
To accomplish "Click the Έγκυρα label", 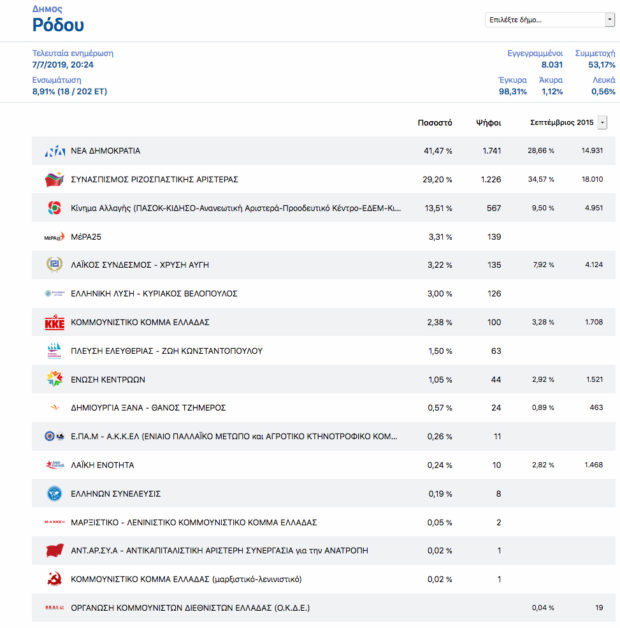I will coord(512,80).
